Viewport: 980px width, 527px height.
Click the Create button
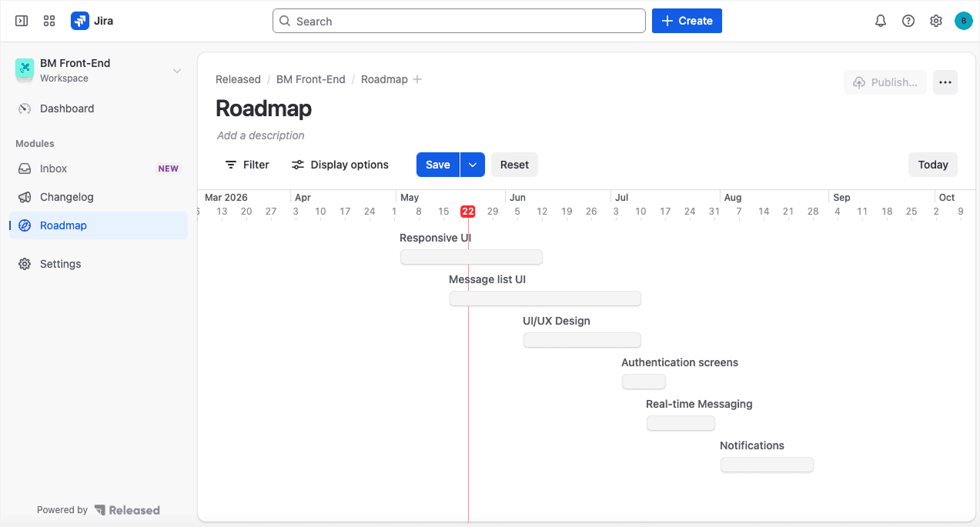[687, 21]
